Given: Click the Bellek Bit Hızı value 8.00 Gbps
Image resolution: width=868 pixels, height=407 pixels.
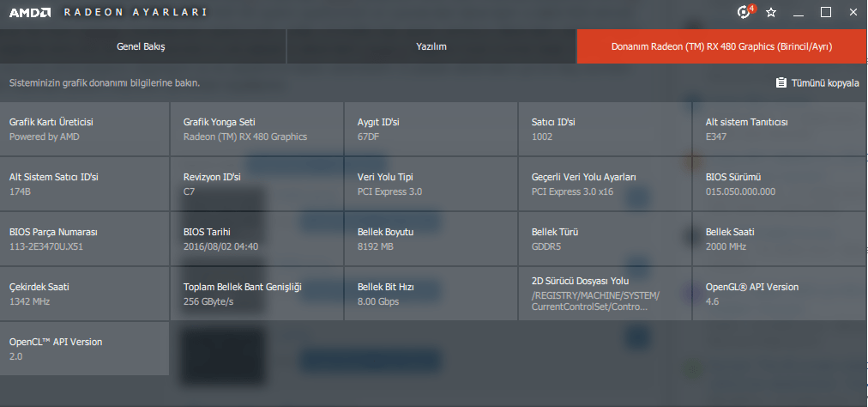Looking at the screenshot, I should [378, 301].
